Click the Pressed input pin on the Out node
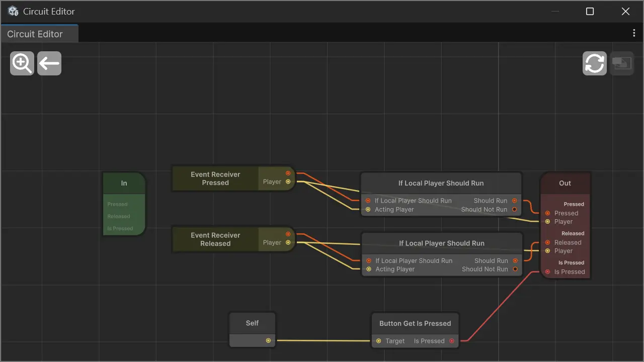 pyautogui.click(x=546, y=213)
